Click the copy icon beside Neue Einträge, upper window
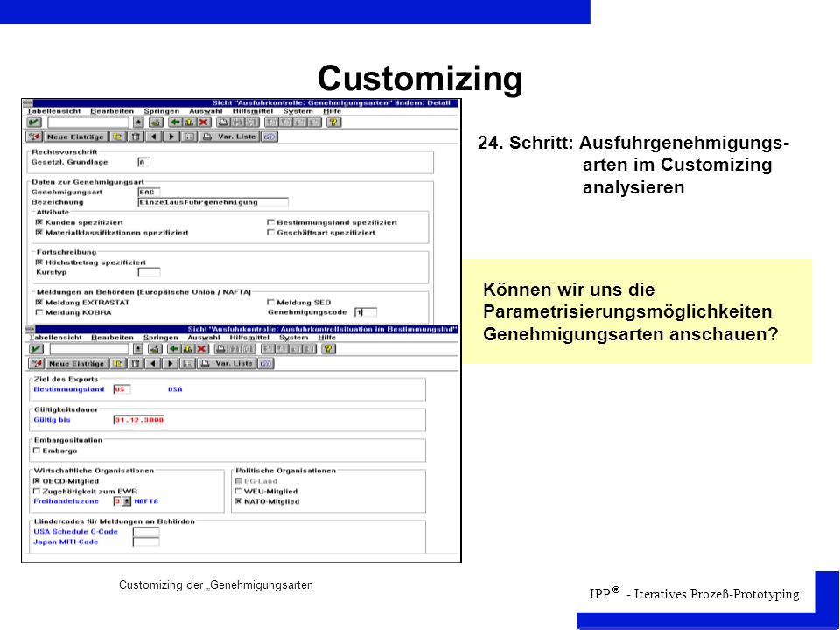The height and width of the screenshot is (630, 840). pyautogui.click(x=117, y=136)
